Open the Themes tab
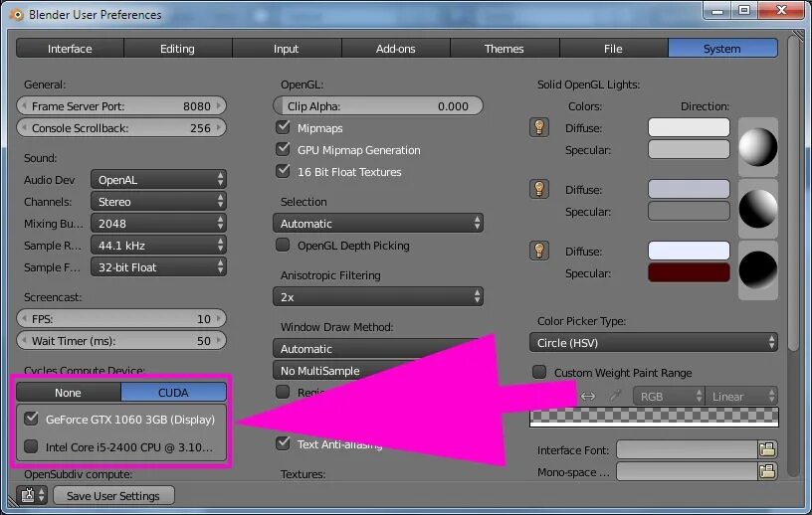 (x=505, y=48)
